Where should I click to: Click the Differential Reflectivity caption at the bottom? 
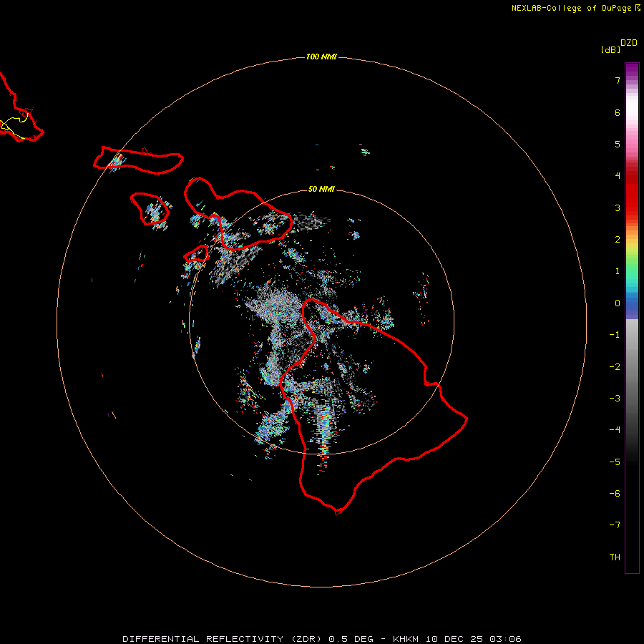coord(321,639)
